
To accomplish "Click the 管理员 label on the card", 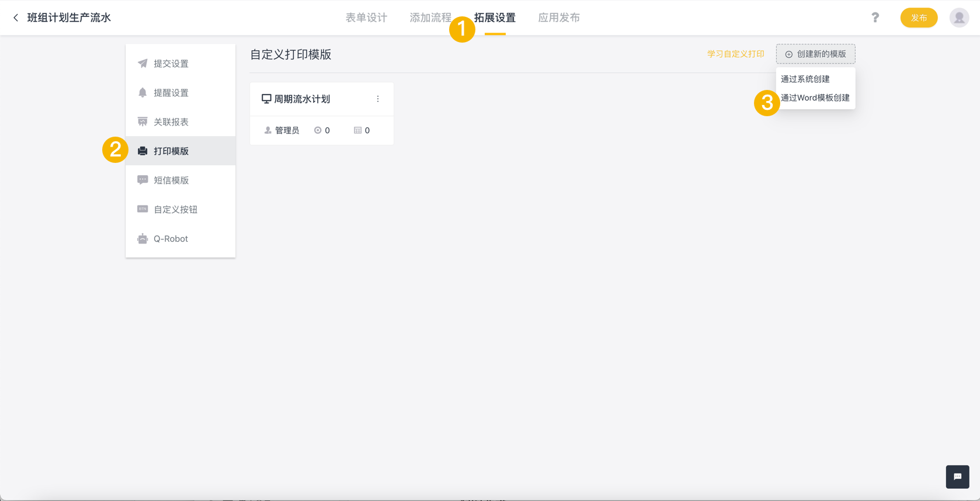I will point(287,130).
